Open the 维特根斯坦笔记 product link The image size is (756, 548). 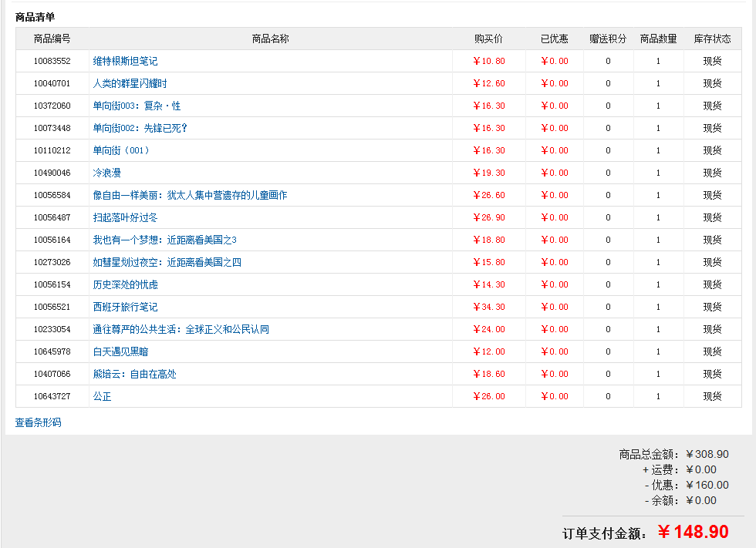click(125, 61)
